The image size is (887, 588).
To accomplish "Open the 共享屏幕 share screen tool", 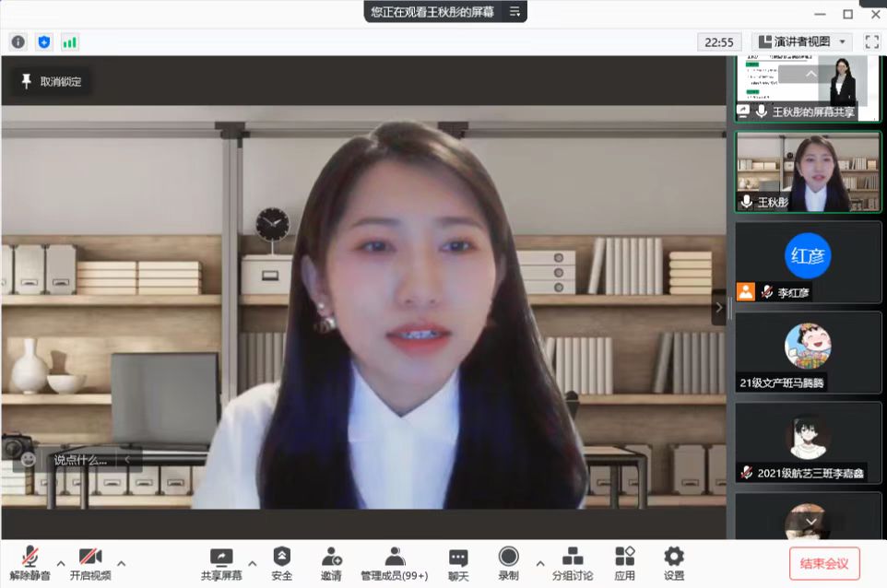I will [x=221, y=562].
